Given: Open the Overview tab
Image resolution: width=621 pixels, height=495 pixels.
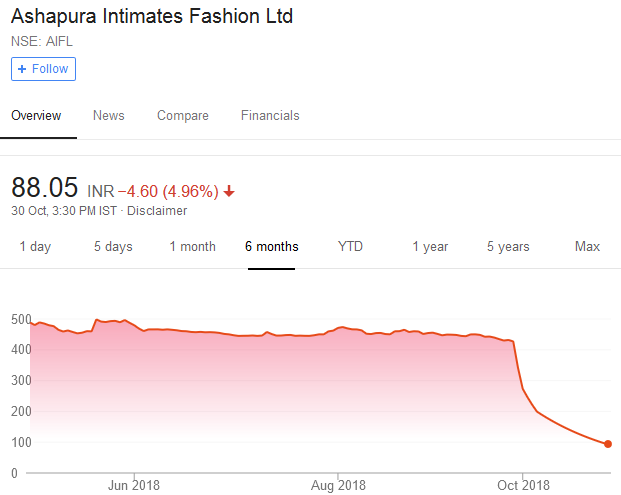Looking at the screenshot, I should 36,116.
